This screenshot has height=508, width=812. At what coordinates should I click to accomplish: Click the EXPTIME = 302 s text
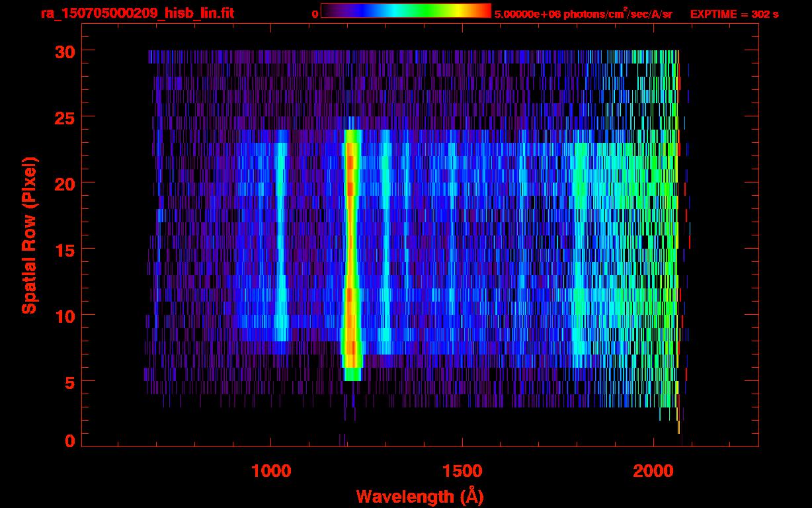pyautogui.click(x=734, y=14)
